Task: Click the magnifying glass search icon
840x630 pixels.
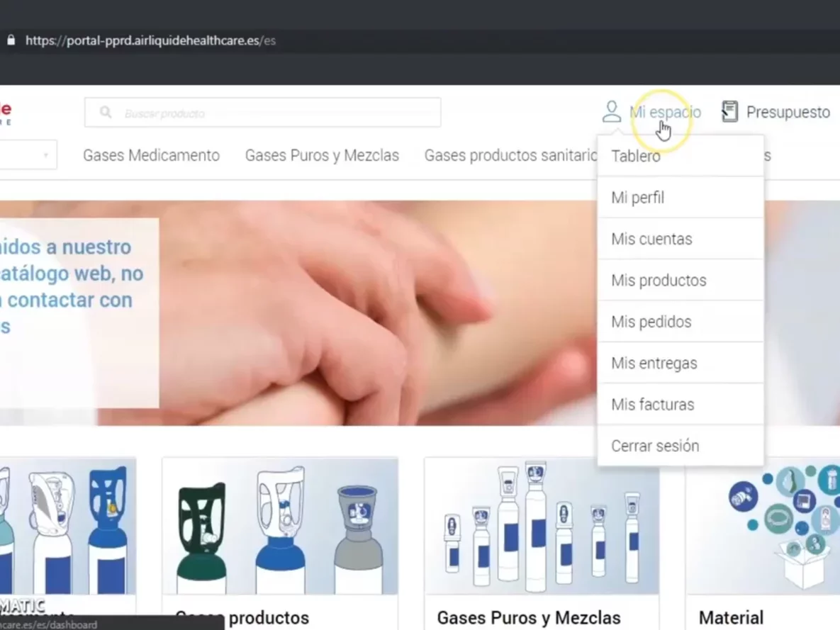Action: tap(106, 113)
